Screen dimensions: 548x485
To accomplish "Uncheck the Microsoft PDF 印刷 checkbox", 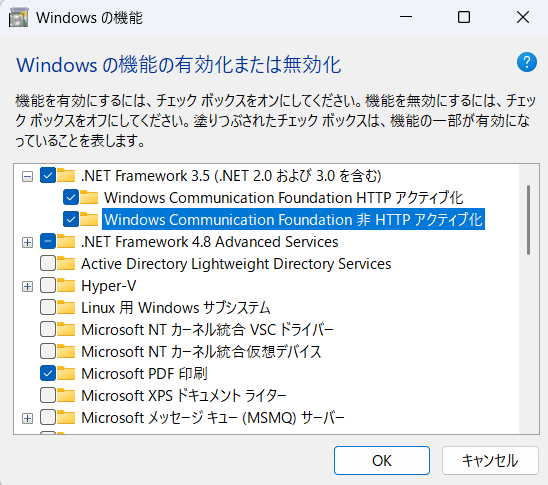I will tap(48, 373).
